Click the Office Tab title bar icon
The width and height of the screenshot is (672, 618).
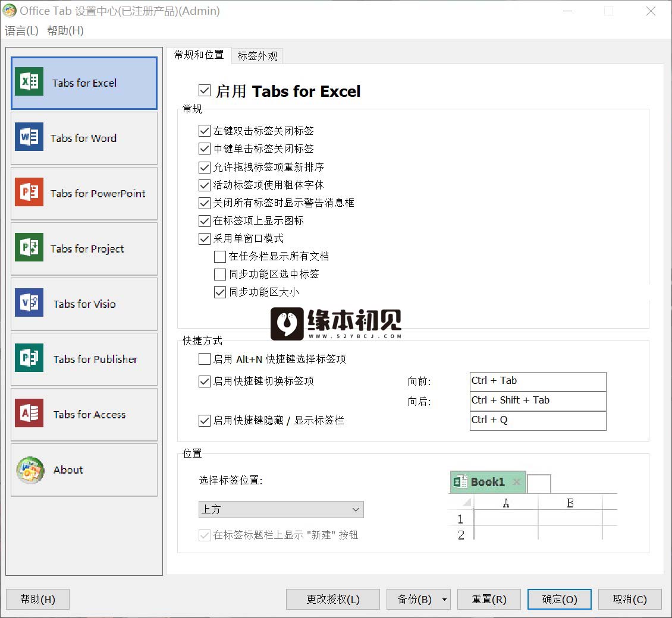[x=10, y=10]
